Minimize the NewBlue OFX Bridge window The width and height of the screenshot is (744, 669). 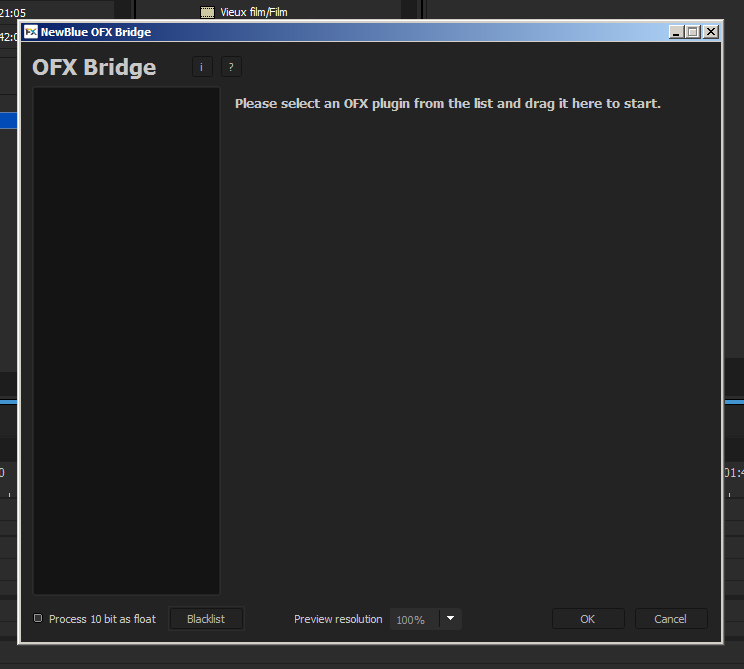(x=676, y=32)
